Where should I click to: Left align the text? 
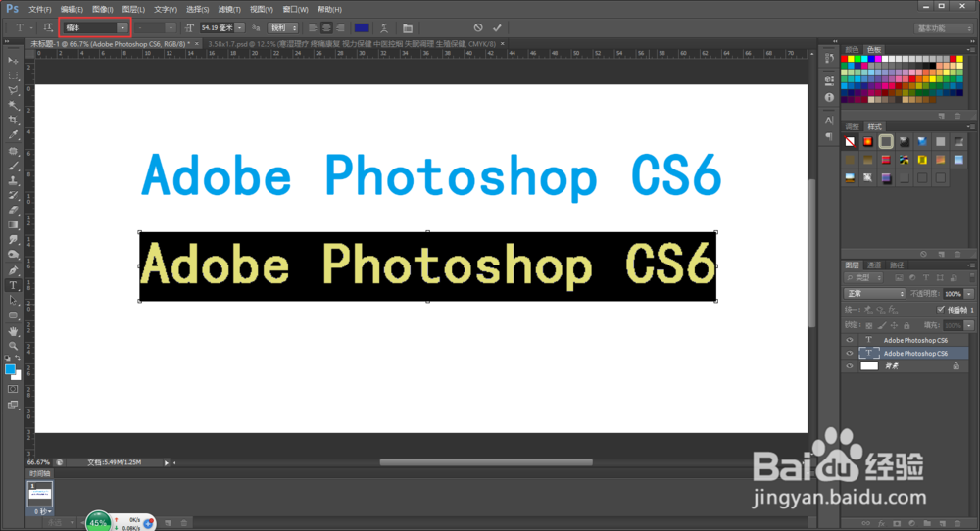pyautogui.click(x=313, y=27)
